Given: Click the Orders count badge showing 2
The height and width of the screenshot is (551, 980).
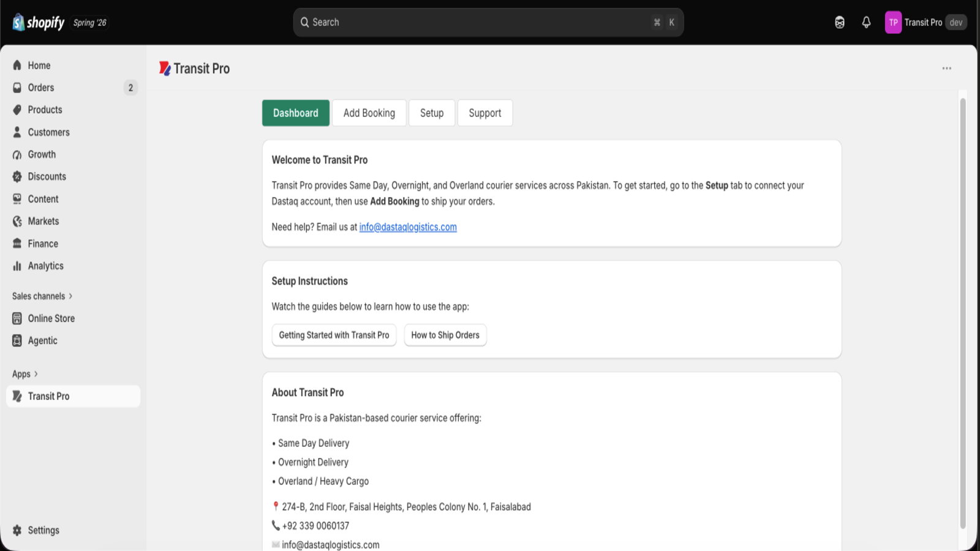Looking at the screenshot, I should click(130, 88).
